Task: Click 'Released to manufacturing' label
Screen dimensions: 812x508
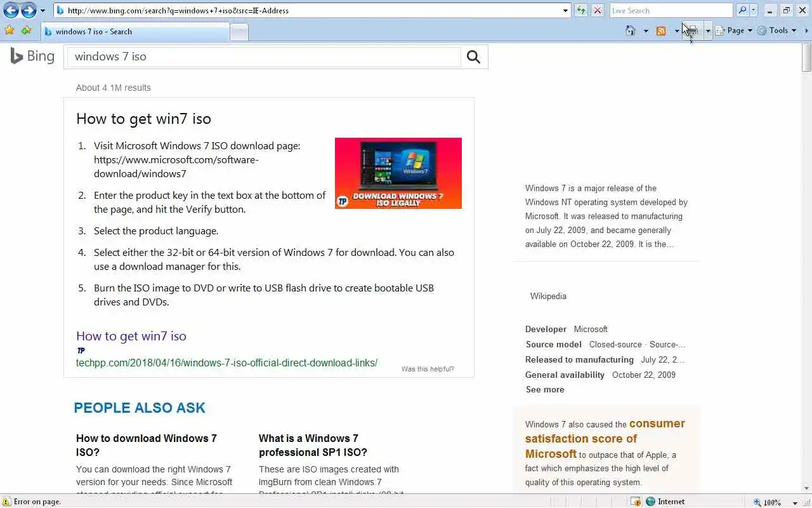Action: coord(579,359)
